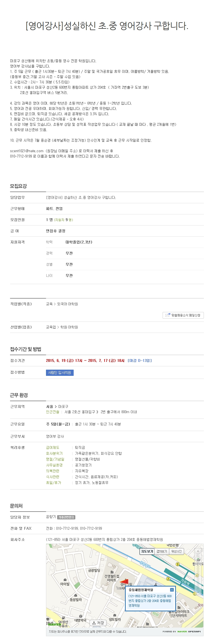Switch map to 겹쳐보기 view

pyautogui.click(x=162, y=551)
